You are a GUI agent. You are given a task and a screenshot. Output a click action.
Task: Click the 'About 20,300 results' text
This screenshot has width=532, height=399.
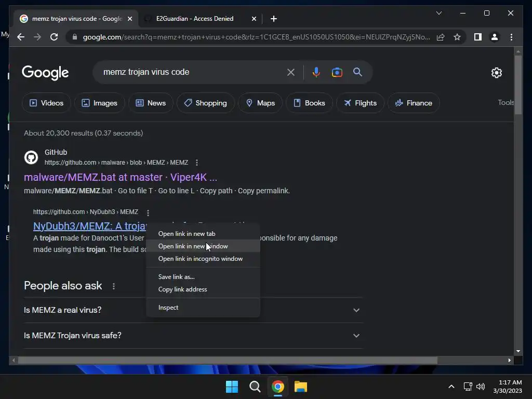tap(84, 133)
